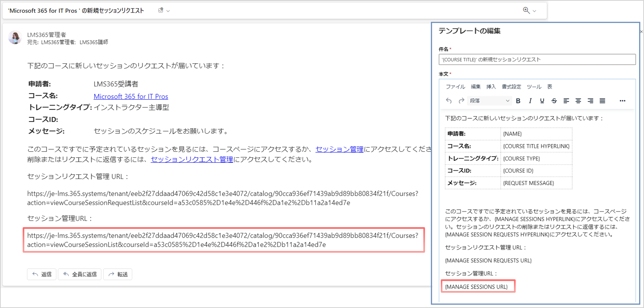Click {MANAGE SESSION REQUESTS URL} placeholder text
644x308 pixels.
(488, 260)
